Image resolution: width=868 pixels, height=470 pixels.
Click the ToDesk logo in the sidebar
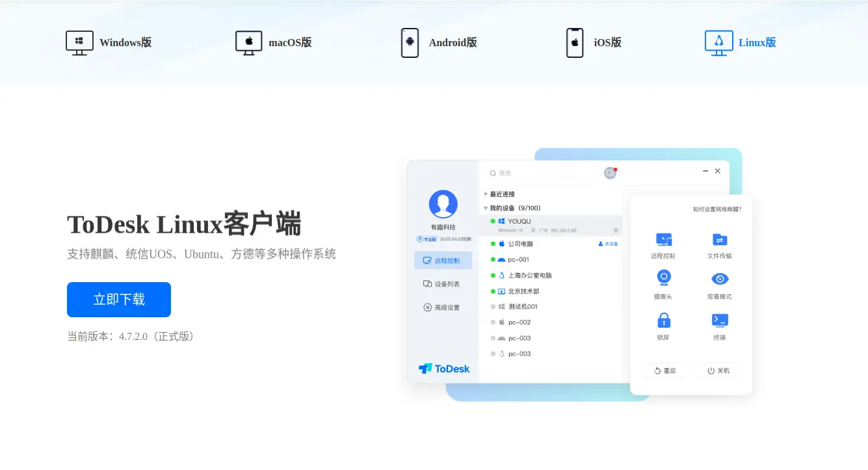tap(444, 369)
